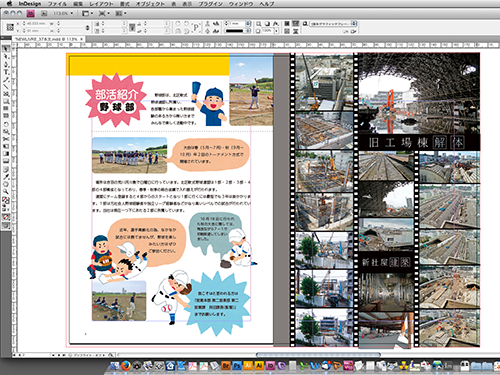Viewport: 500px width, 375px height.
Task: Open the InDesign application menu
Action: tap(30, 4)
